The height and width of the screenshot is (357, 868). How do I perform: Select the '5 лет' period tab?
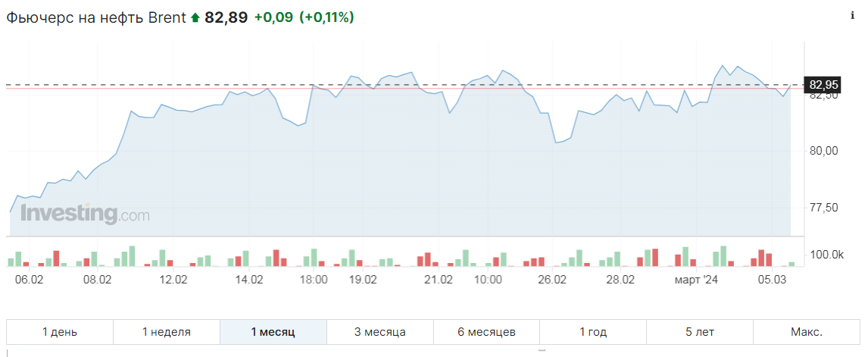pyautogui.click(x=699, y=332)
